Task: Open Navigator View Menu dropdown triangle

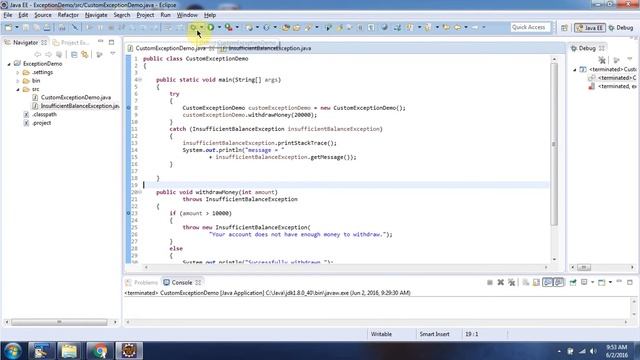Action: 112,54
